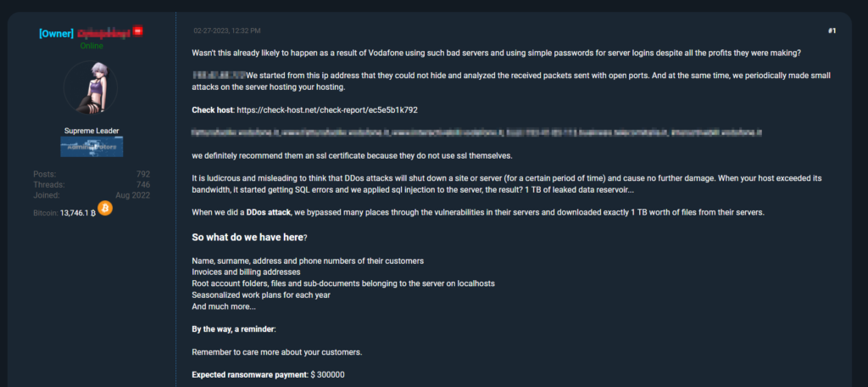
Task: Click the orange Bitcoin coin icon
Action: (105, 208)
